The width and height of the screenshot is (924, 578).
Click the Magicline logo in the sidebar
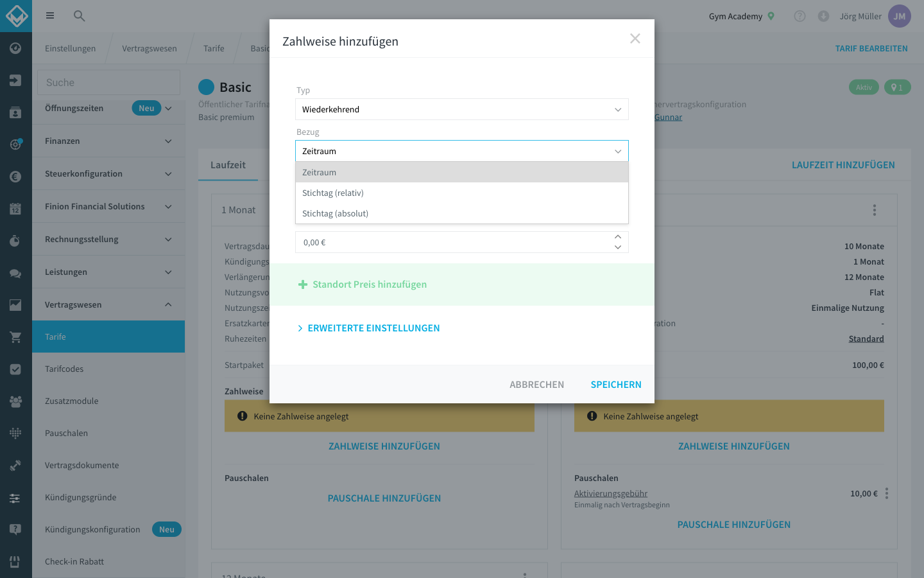tap(16, 16)
